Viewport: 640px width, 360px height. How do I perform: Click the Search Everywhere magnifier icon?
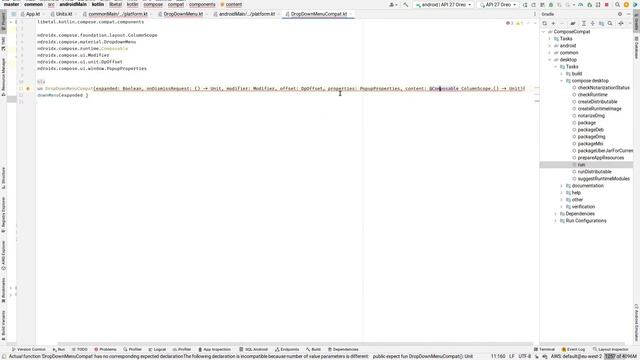pyautogui.click(x=618, y=4)
